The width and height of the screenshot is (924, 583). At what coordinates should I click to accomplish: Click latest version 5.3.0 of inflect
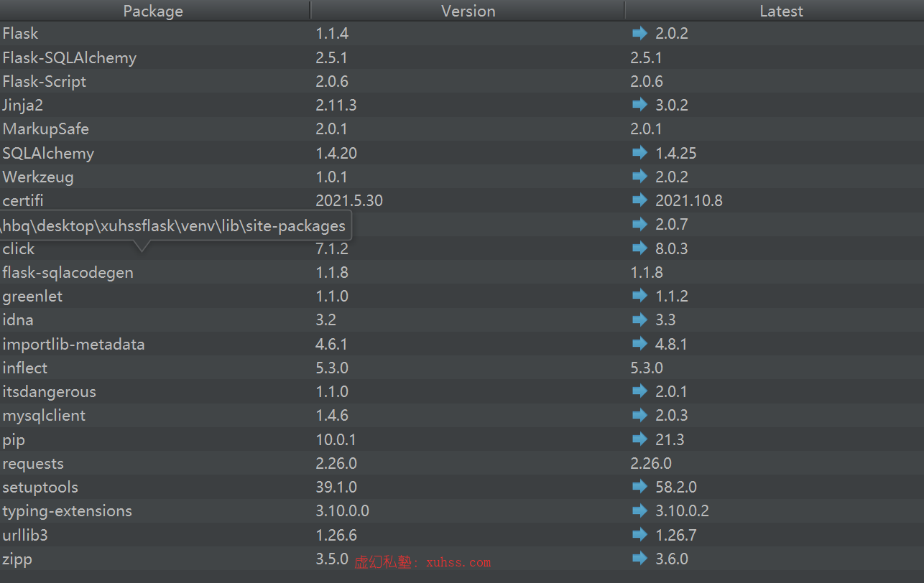point(647,368)
